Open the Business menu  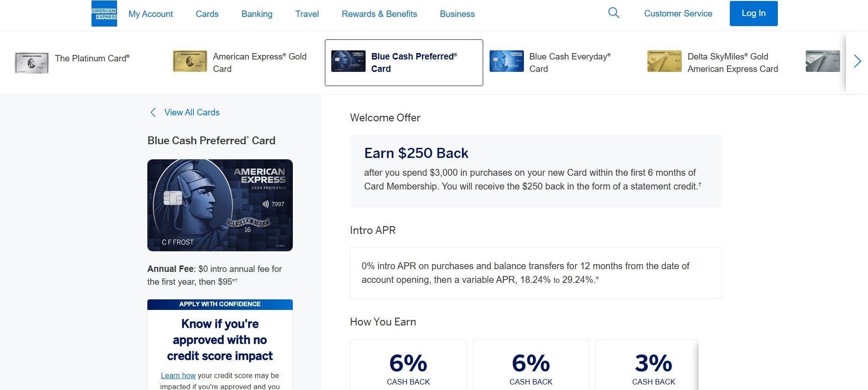point(457,14)
